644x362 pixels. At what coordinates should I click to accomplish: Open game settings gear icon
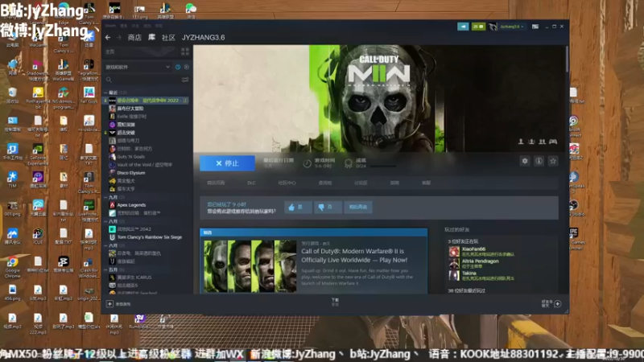tap(525, 162)
